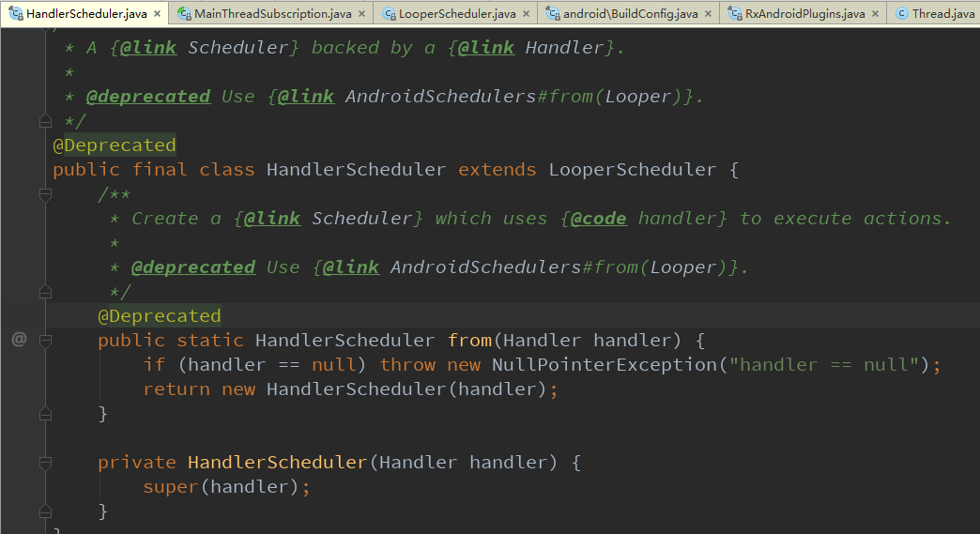Screen dimensions: 980x534
Task: Open the RxAndroidPlugins.java tab
Action: click(x=805, y=13)
